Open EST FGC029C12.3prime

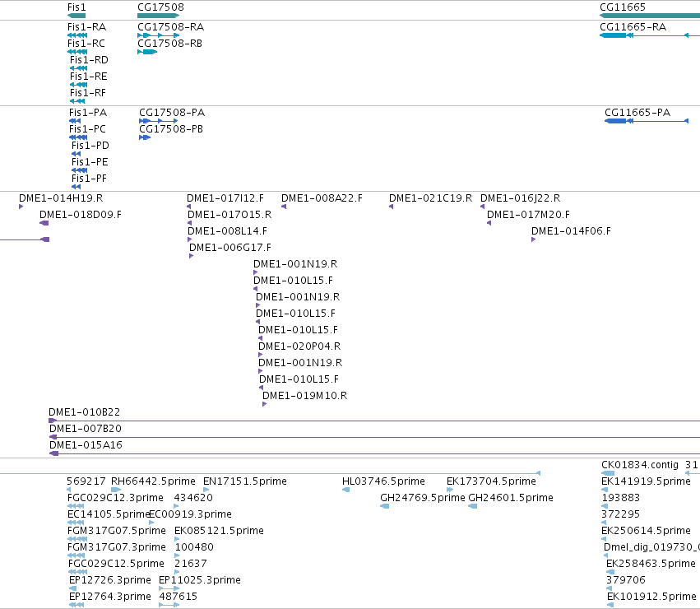[x=116, y=498]
